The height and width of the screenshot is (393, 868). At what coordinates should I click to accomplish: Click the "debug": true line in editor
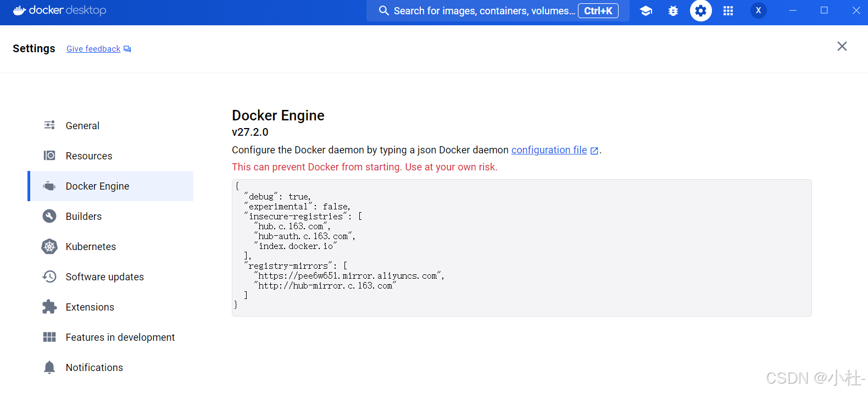(x=277, y=196)
